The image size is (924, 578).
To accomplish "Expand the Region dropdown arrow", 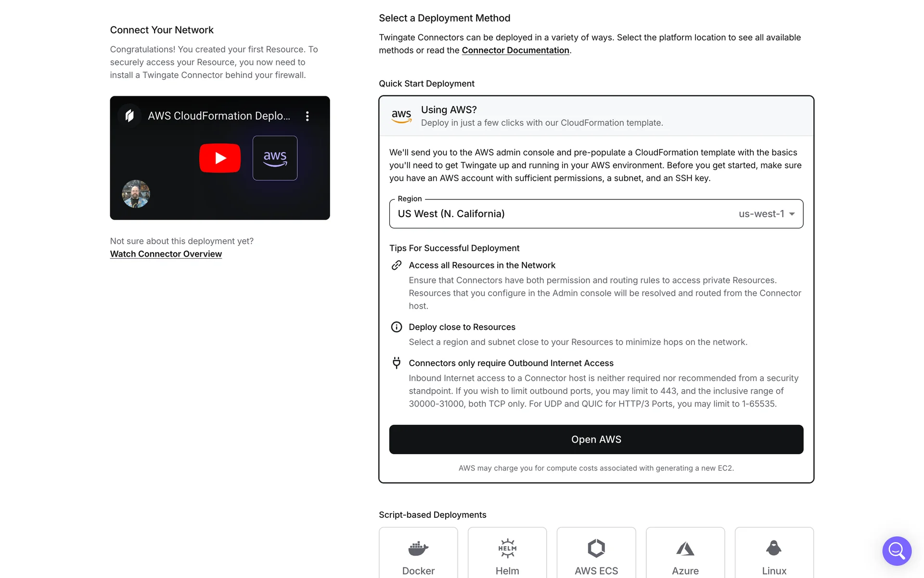I will coord(792,214).
